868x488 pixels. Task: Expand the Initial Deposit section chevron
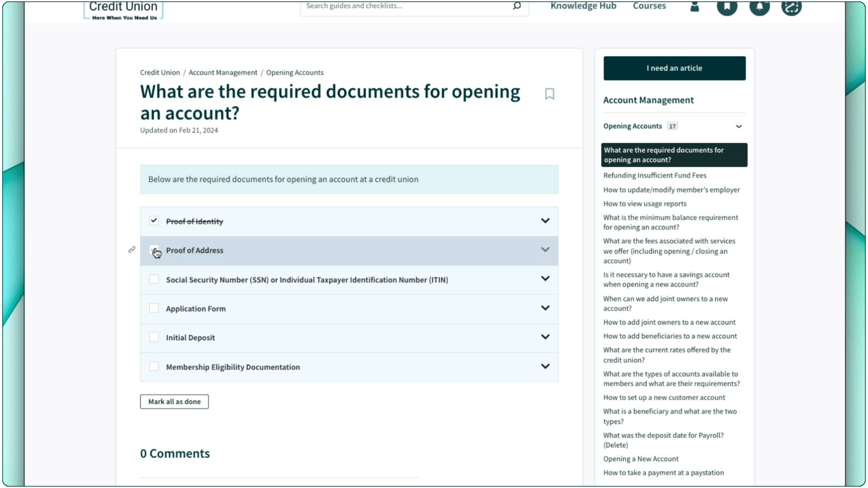545,337
